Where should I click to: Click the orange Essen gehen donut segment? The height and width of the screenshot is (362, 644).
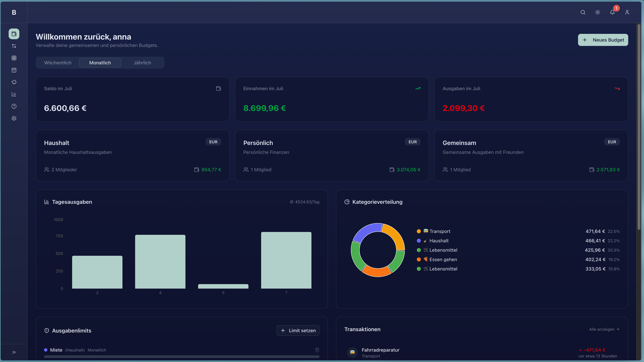376,272
